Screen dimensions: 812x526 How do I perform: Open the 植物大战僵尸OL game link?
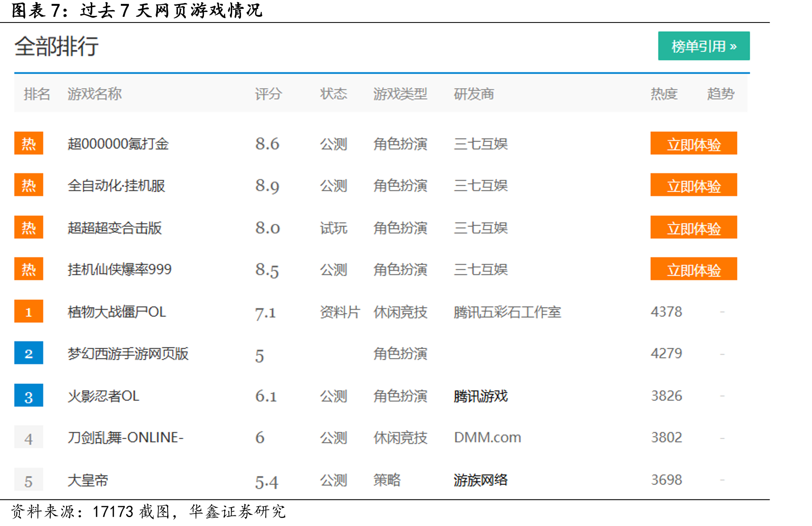click(x=117, y=312)
